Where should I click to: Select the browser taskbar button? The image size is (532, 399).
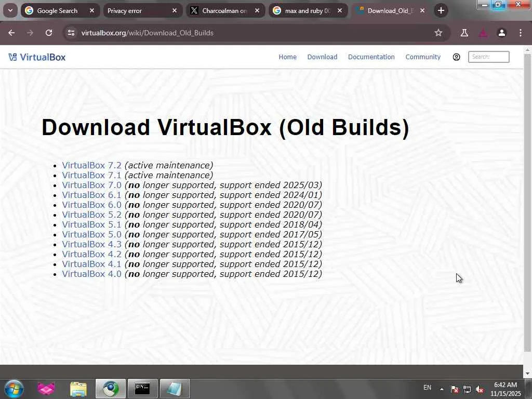click(x=111, y=389)
